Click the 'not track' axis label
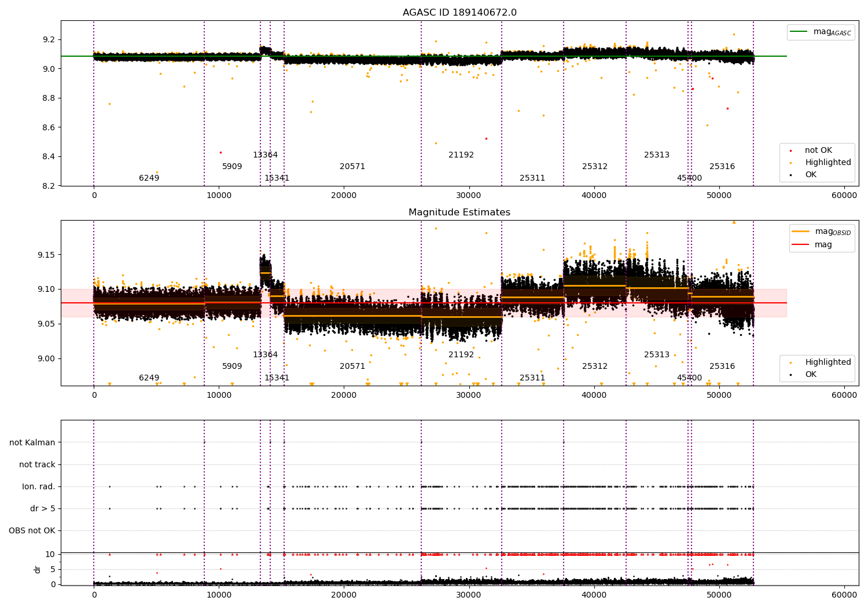Viewport: 868px width, 608px height. pyautogui.click(x=37, y=464)
